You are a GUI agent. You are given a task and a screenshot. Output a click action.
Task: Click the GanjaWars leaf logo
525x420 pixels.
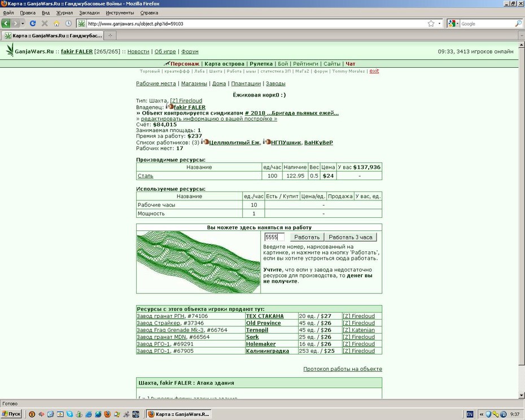coord(10,50)
